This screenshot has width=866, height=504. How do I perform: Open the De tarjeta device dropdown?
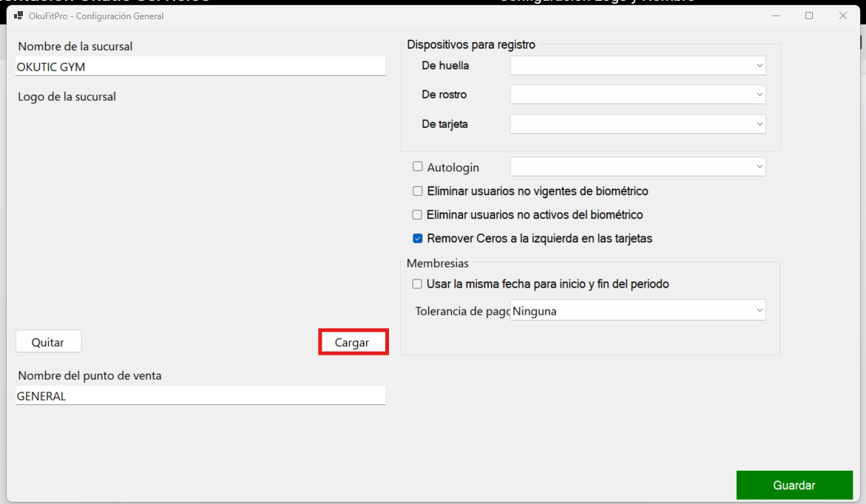tap(637, 124)
